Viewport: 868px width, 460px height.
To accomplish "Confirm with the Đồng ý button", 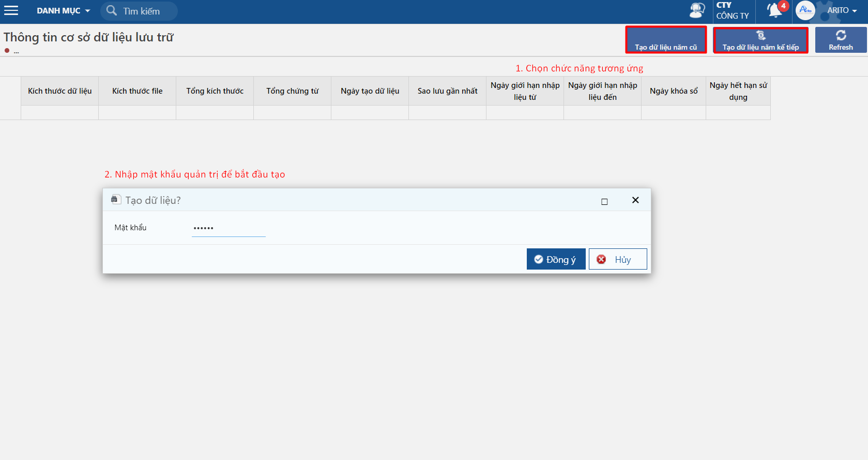I will point(556,259).
